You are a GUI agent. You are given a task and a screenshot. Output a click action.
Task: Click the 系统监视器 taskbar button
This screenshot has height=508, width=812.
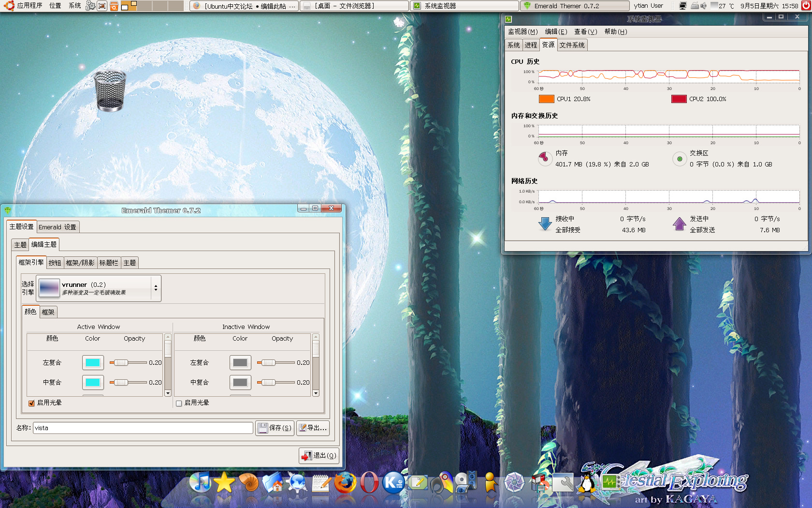click(x=464, y=6)
